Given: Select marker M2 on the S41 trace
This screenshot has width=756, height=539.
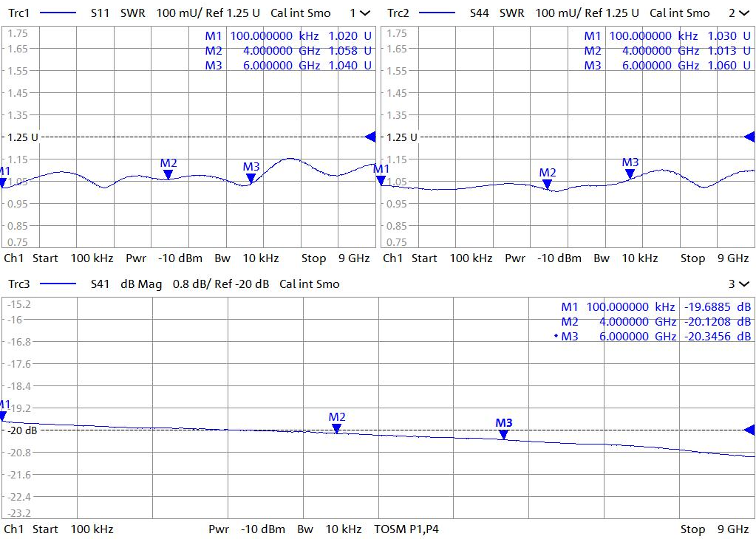Looking at the screenshot, I should tap(337, 428).
